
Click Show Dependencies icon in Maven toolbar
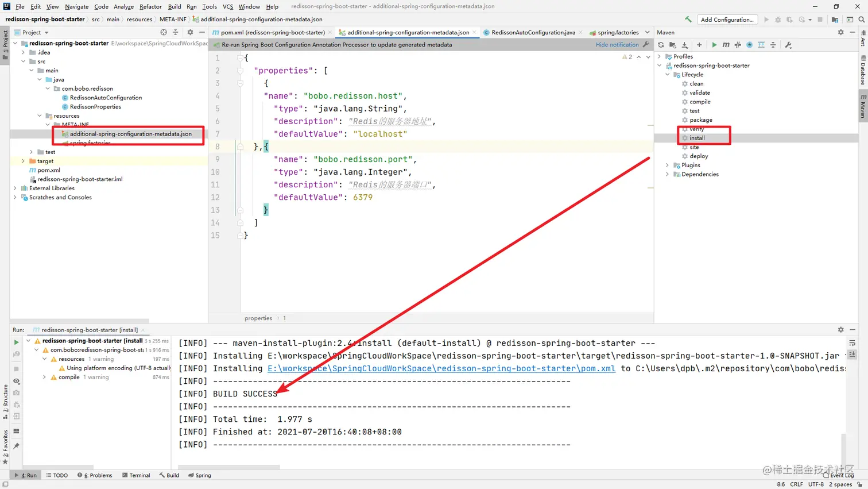tap(761, 45)
